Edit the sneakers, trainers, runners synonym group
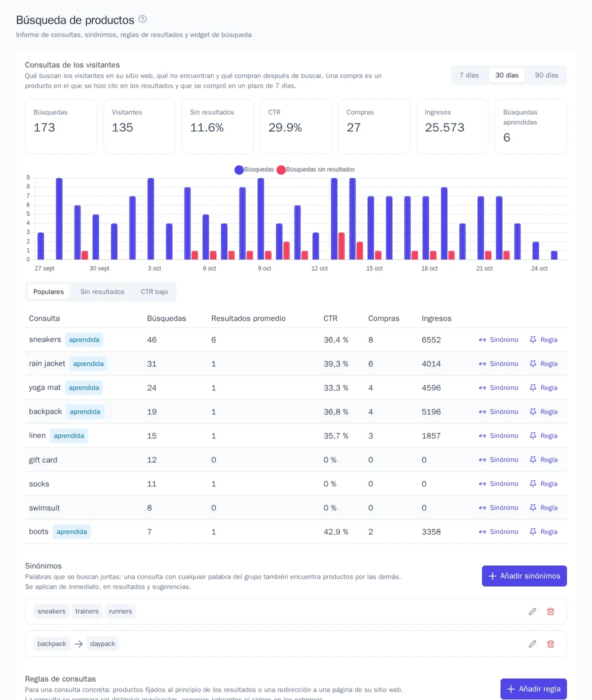The width and height of the screenshot is (592, 700). [x=532, y=611]
